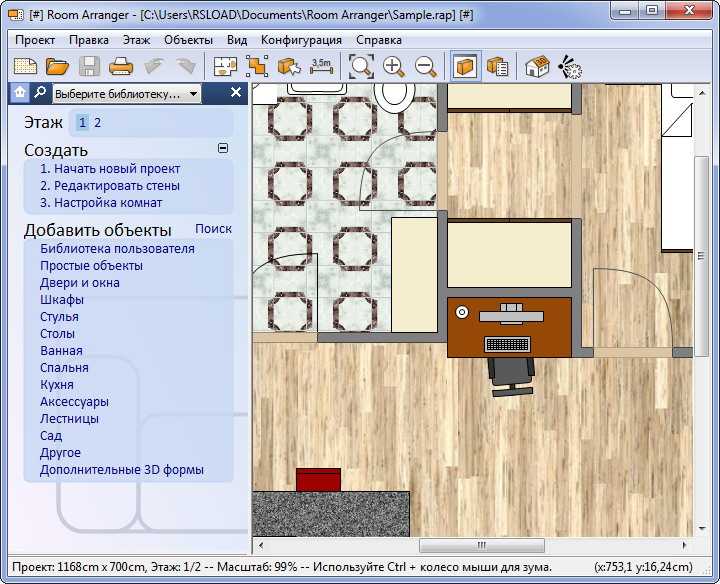Click the save floppy disk icon

(x=90, y=67)
